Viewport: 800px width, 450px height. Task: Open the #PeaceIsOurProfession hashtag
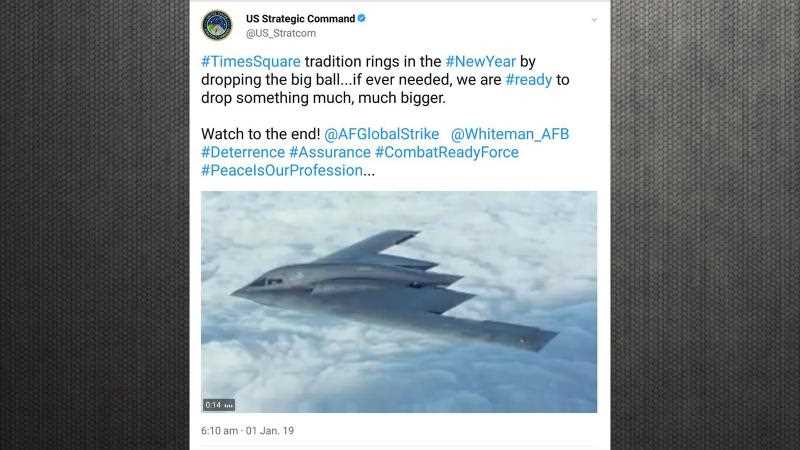tap(282, 170)
